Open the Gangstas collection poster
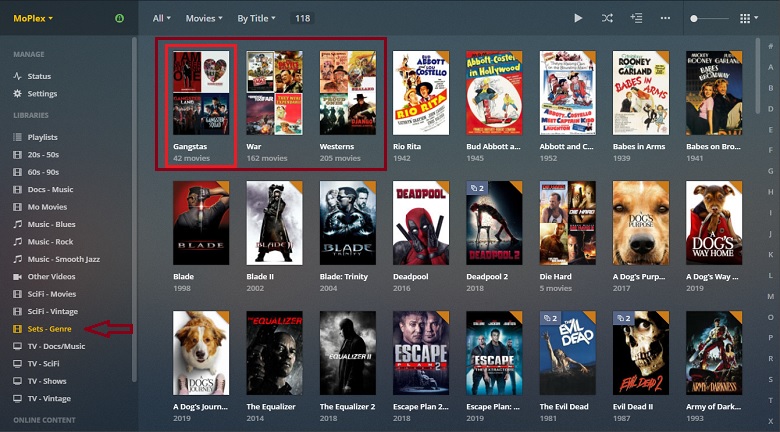780x432 pixels. [201, 93]
